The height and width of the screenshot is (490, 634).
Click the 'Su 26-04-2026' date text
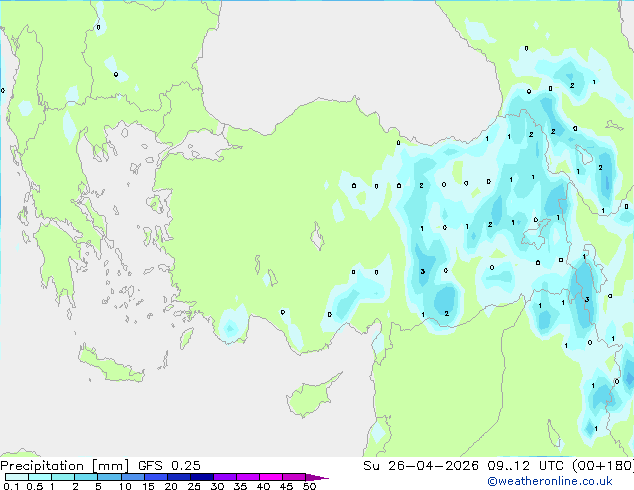pos(421,466)
